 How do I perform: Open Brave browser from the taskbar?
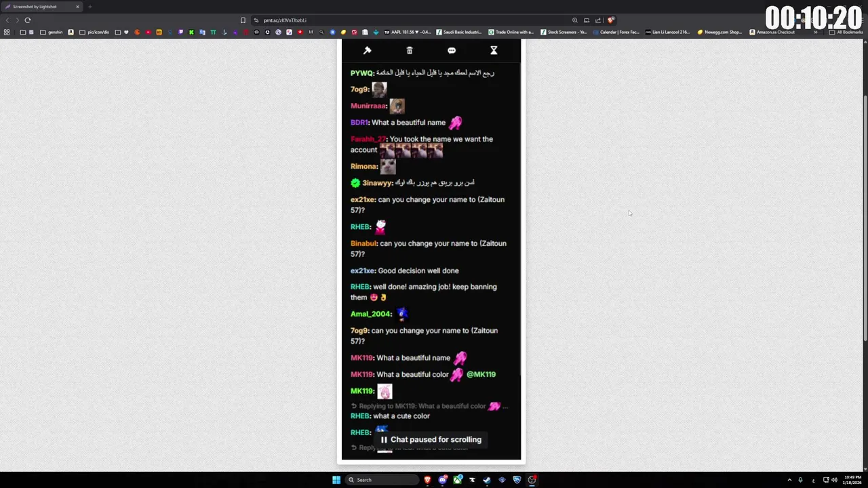point(427,480)
